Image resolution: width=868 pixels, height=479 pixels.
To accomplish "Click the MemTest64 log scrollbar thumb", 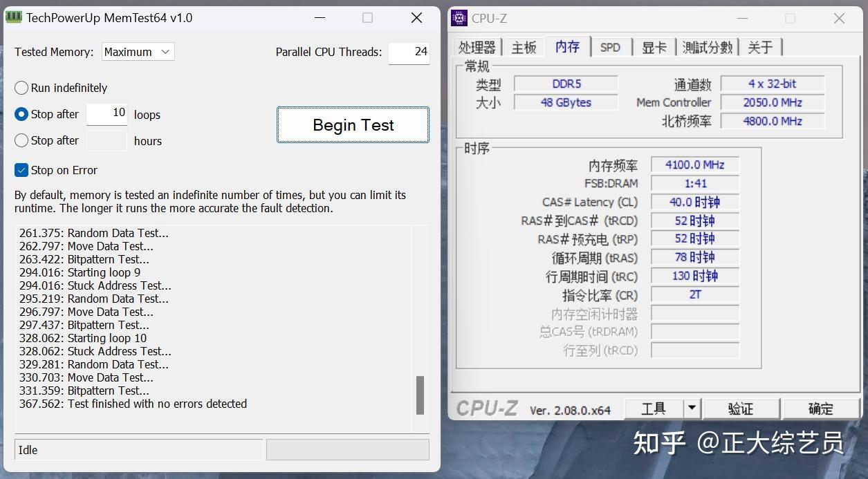I will pos(420,395).
